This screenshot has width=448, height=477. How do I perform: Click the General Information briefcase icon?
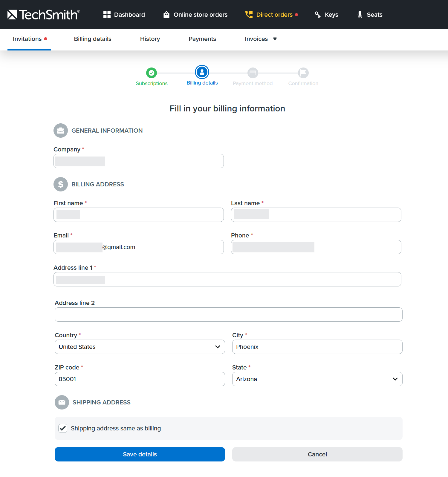tap(61, 131)
